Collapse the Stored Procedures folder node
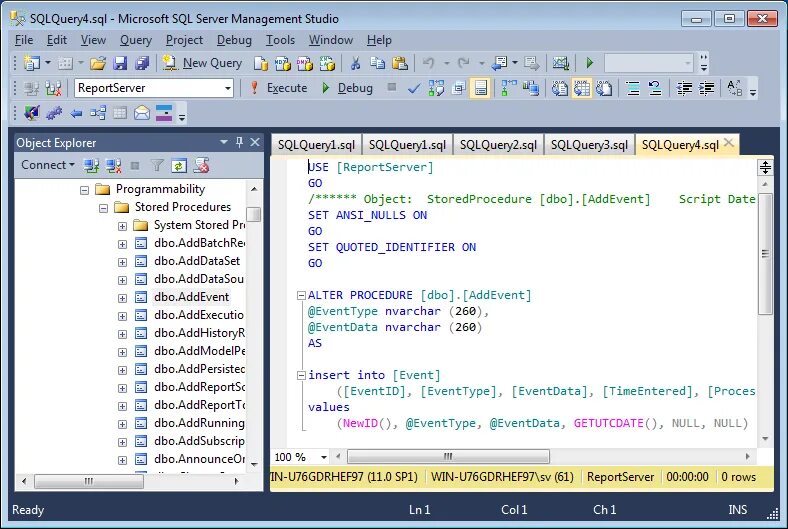This screenshot has width=788, height=529. (104, 208)
